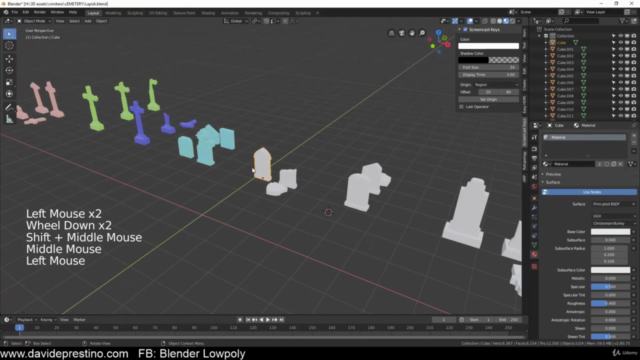Open the Render properties tab
Screen dimensions: 640x360
click(x=534, y=149)
